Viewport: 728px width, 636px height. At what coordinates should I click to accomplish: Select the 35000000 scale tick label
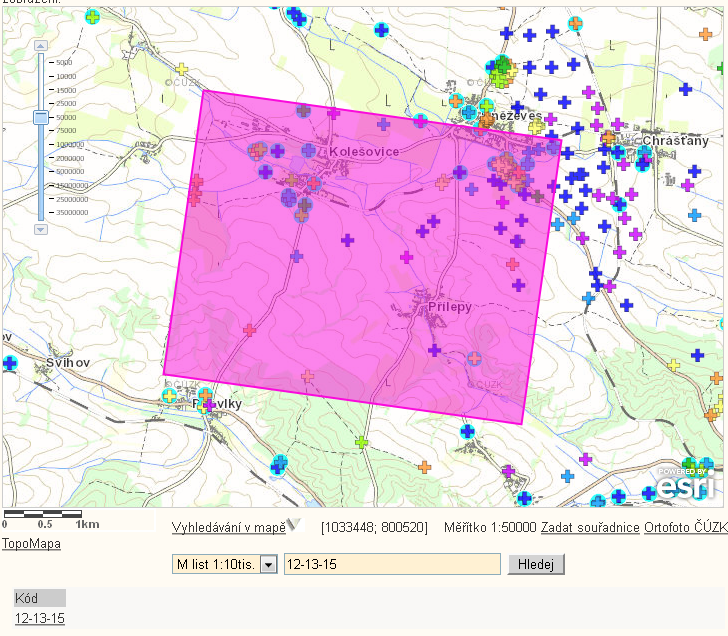(72, 213)
